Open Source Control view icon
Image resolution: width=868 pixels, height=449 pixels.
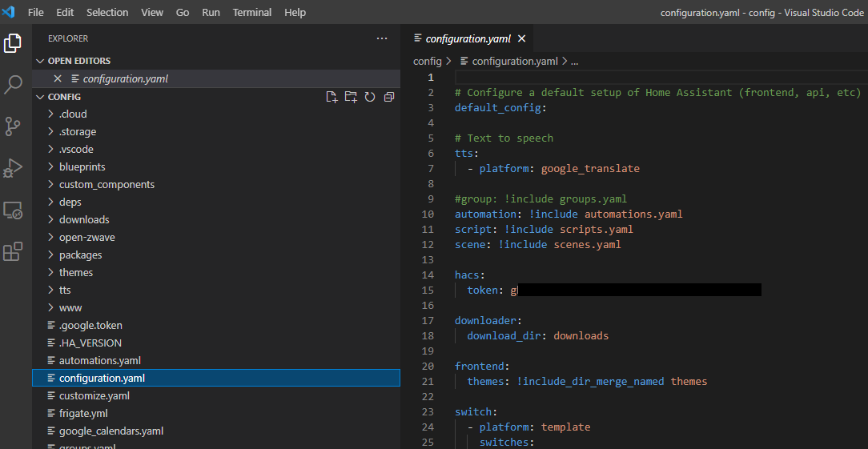click(x=13, y=126)
